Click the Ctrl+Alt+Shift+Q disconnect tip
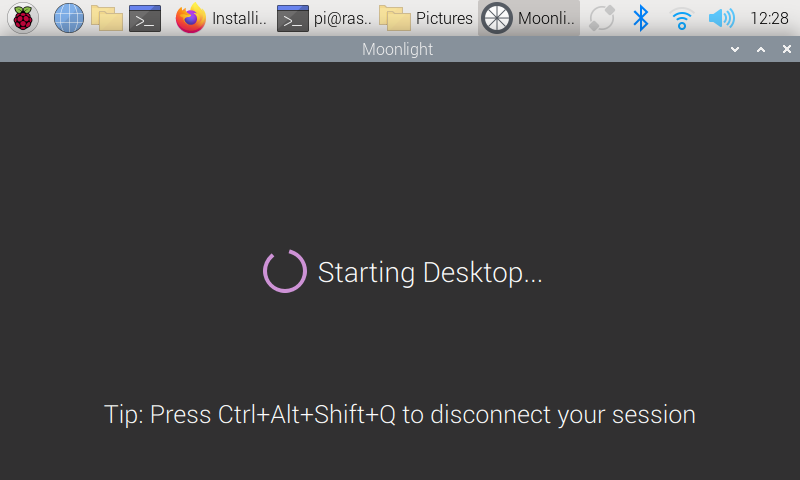The height and width of the screenshot is (480, 800). point(399,414)
